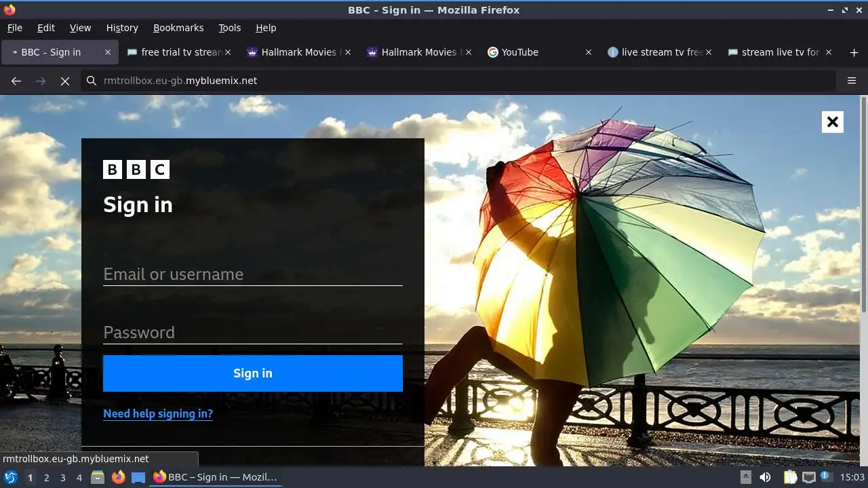Screen dimensions: 868x488
Task: Close the live stream tv free tab
Action: [x=709, y=52]
